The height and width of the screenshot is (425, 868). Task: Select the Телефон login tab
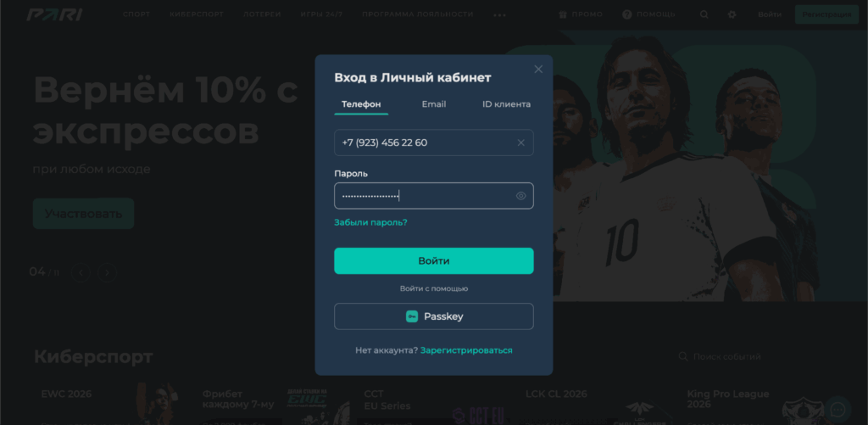point(361,104)
